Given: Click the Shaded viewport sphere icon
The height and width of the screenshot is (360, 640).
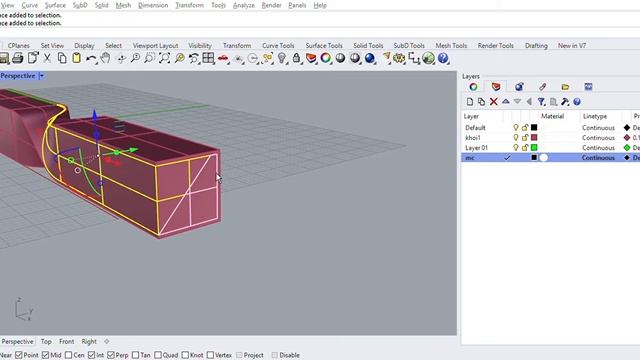Looking at the screenshot, I should coord(340,58).
